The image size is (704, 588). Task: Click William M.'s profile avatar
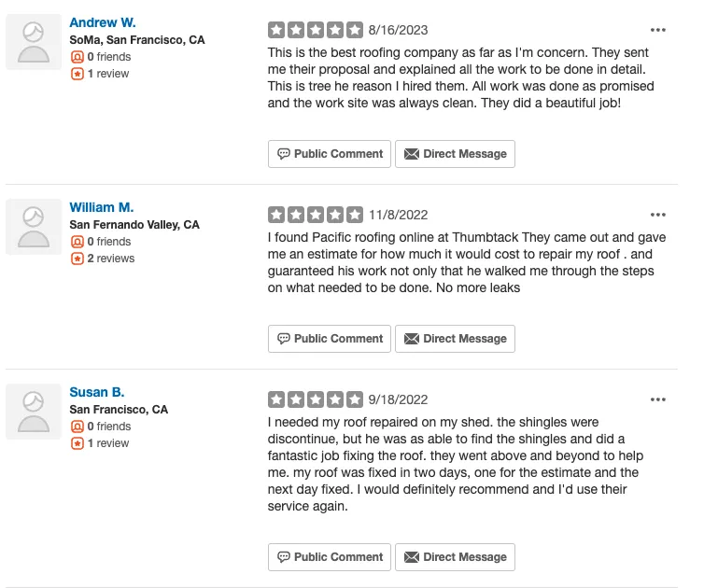(34, 227)
